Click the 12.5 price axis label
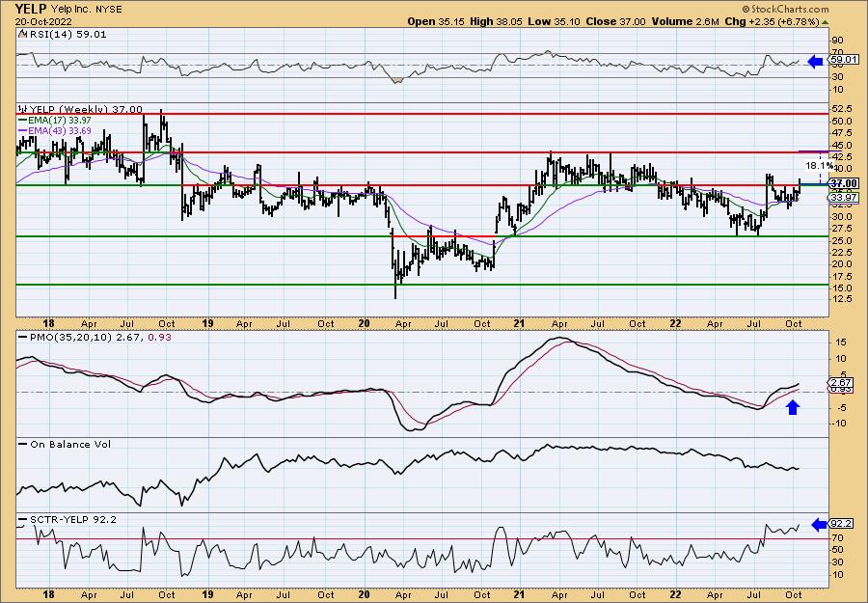The width and height of the screenshot is (868, 603). [x=841, y=299]
